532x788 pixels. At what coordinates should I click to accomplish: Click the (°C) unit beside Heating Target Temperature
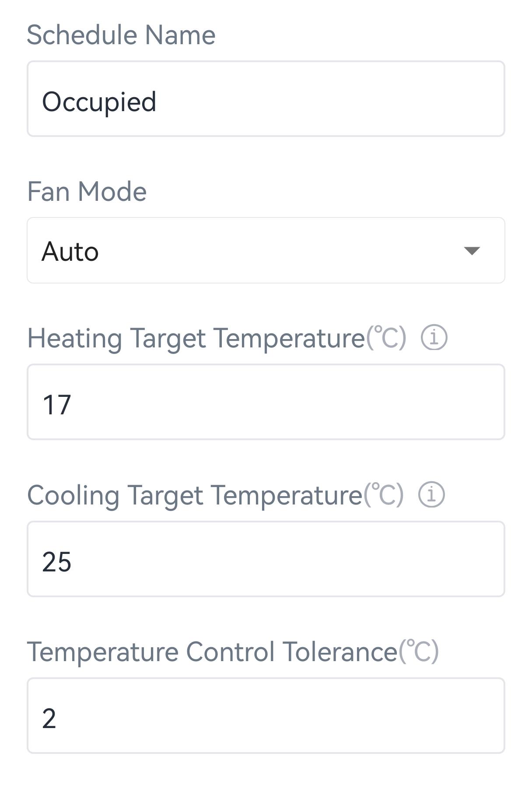click(386, 338)
